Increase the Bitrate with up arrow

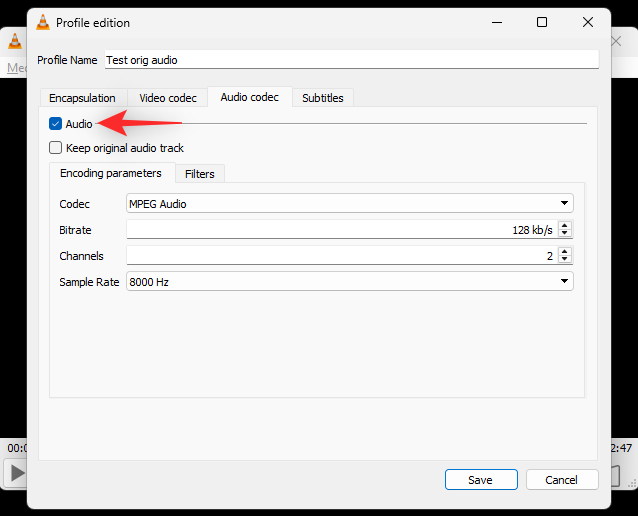564,225
